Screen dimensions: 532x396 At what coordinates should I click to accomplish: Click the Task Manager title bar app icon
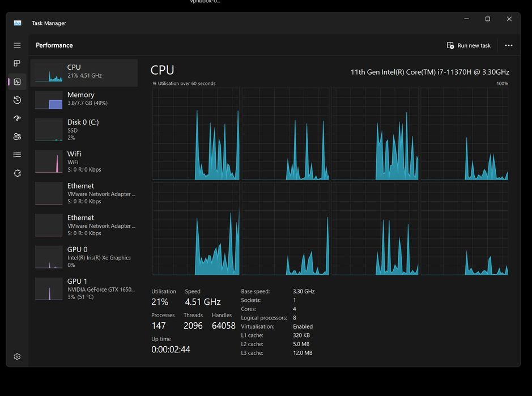pos(18,23)
